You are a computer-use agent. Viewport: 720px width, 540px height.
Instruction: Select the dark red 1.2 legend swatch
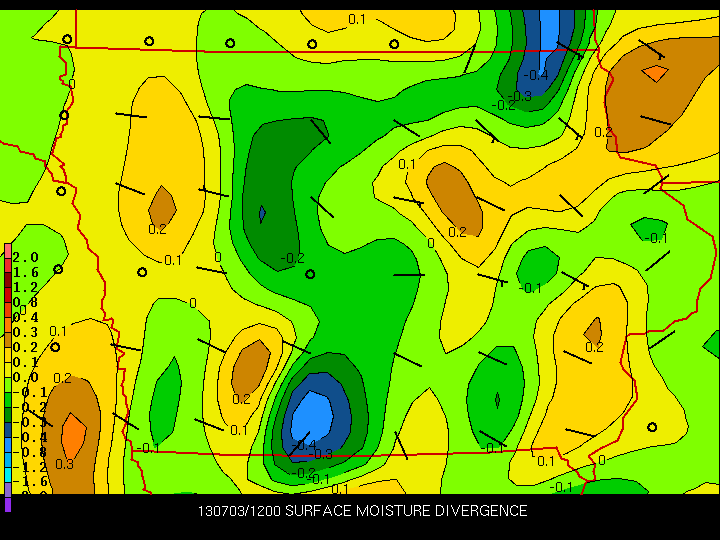click(8, 286)
